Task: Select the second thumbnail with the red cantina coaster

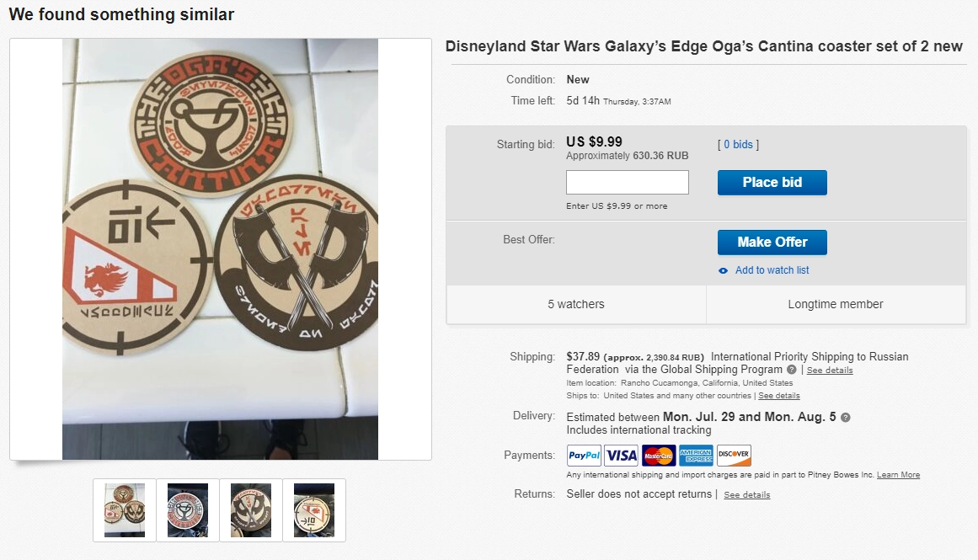Action: click(188, 510)
